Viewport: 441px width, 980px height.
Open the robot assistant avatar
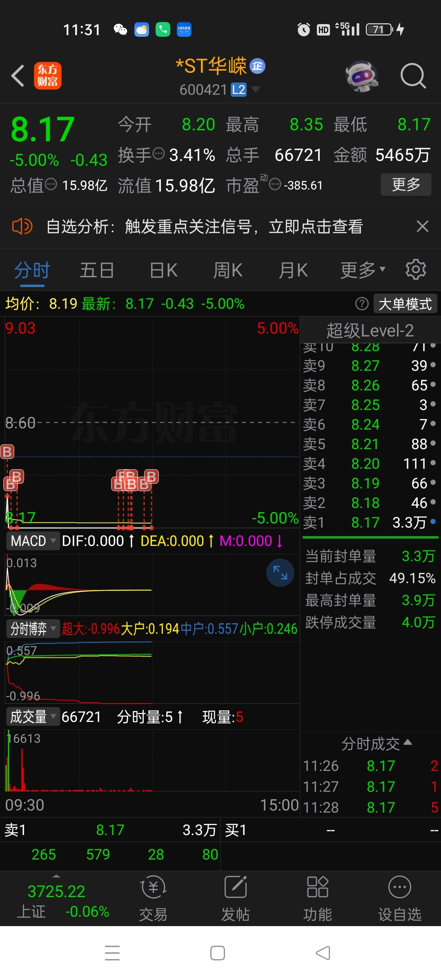pos(361,76)
